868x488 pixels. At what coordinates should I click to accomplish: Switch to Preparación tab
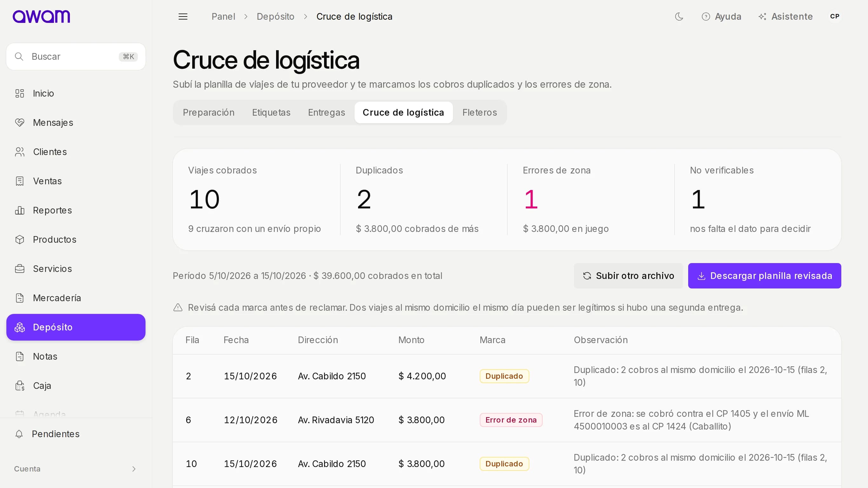point(208,112)
